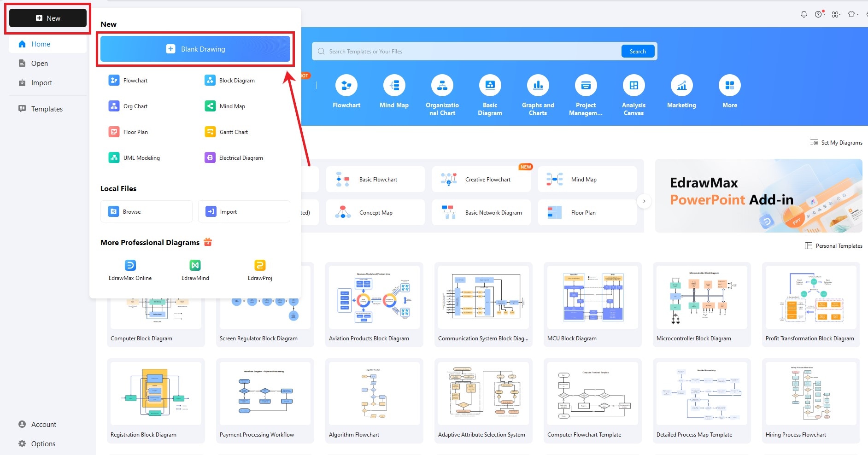This screenshot has width=868, height=455.
Task: Open Organizational Chart category
Action: click(x=442, y=95)
